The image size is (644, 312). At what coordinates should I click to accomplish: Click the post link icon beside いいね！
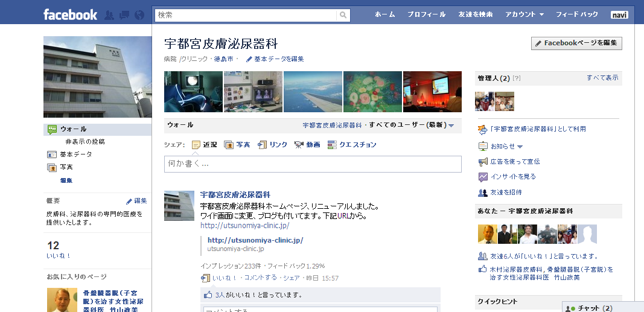coord(205,278)
